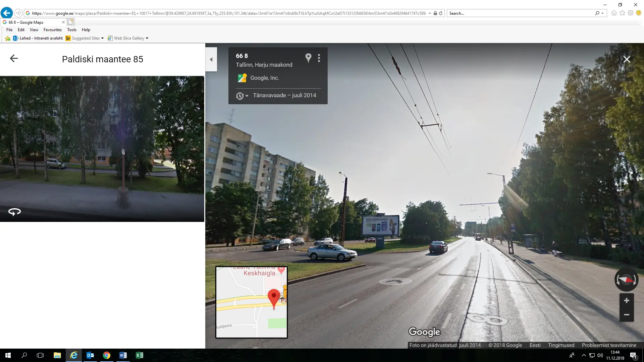Screen dimensions: 644x362
Task: Close Street View with the X
Action: click(x=627, y=59)
